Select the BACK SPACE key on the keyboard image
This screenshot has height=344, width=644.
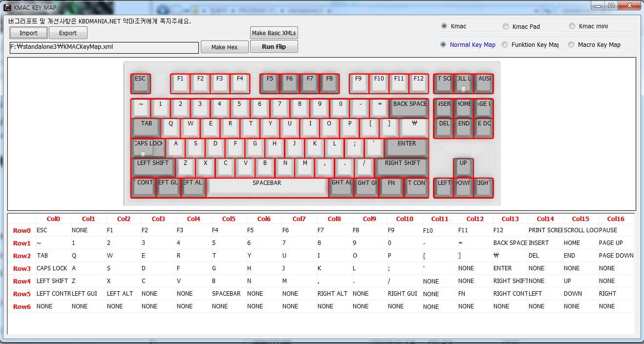click(x=409, y=108)
